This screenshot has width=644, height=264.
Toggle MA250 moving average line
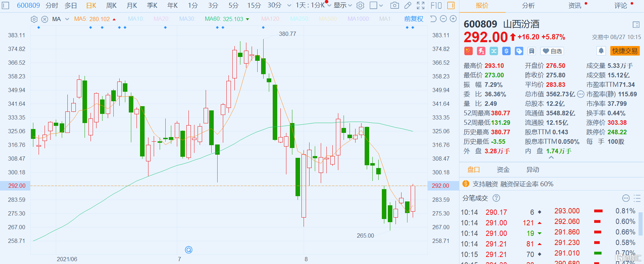[299, 19]
